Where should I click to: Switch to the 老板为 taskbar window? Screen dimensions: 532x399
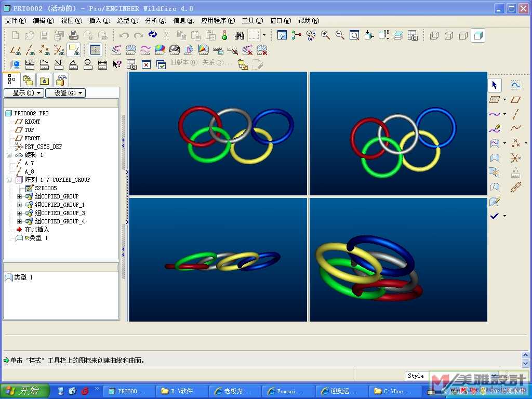[235, 391]
